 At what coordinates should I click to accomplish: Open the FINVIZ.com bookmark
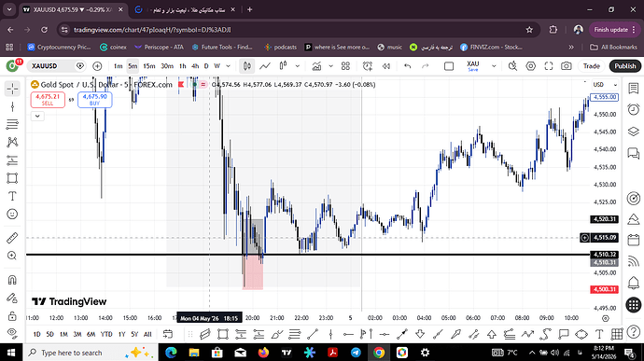[492, 48]
